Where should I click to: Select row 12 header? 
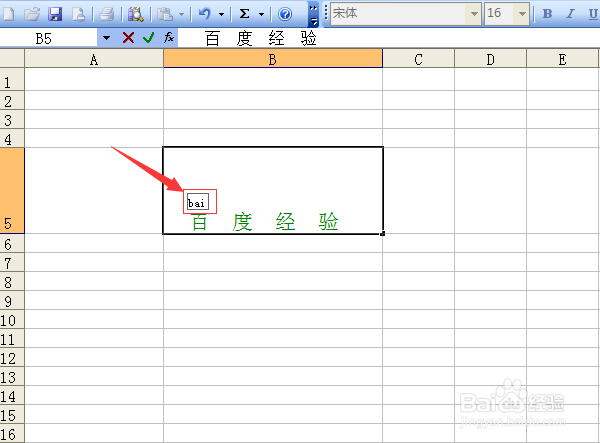point(12,357)
